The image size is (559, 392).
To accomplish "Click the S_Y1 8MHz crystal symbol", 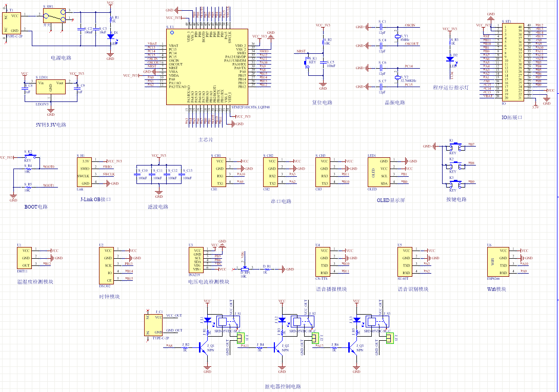I will (397, 36).
